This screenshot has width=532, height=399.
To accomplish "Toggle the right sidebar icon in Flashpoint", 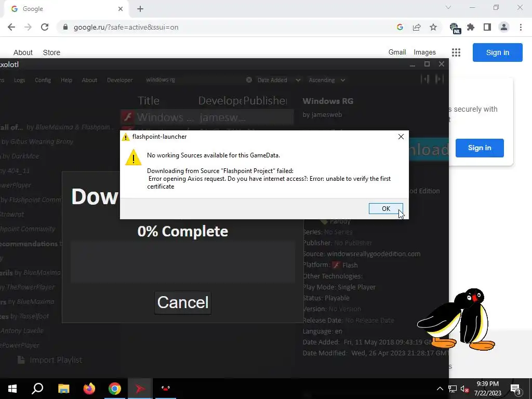I will coord(439,79).
